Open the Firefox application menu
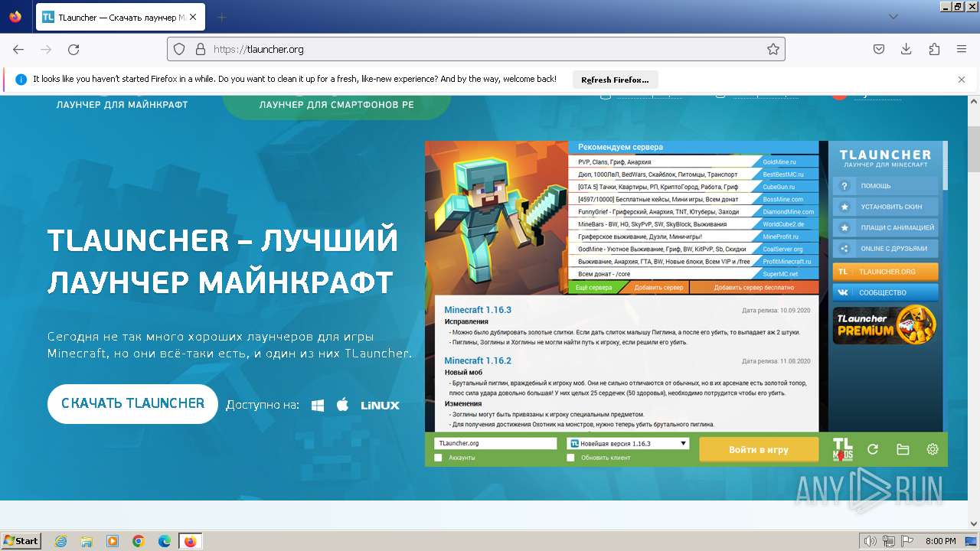Image resolution: width=980 pixels, height=551 pixels. (962, 49)
